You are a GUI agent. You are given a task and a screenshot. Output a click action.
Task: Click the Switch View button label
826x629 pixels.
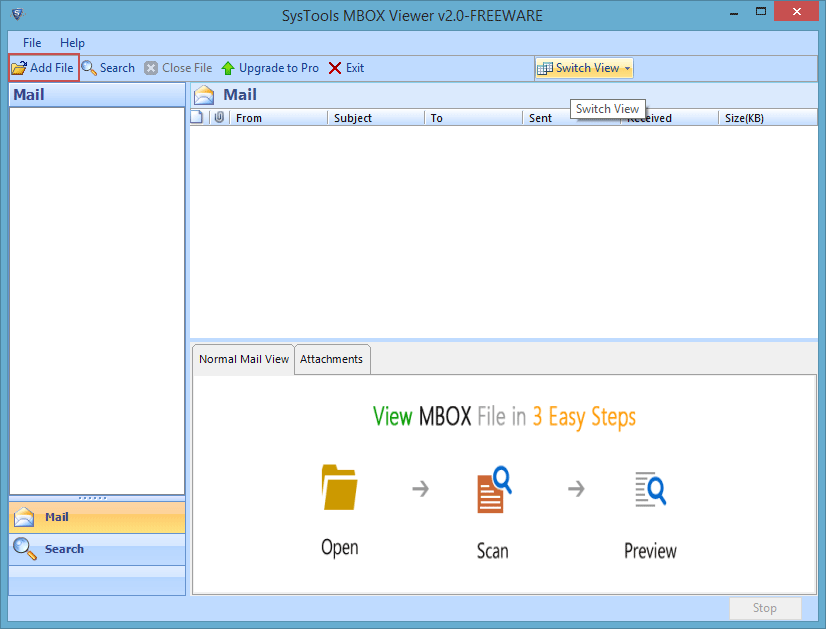click(x=587, y=68)
